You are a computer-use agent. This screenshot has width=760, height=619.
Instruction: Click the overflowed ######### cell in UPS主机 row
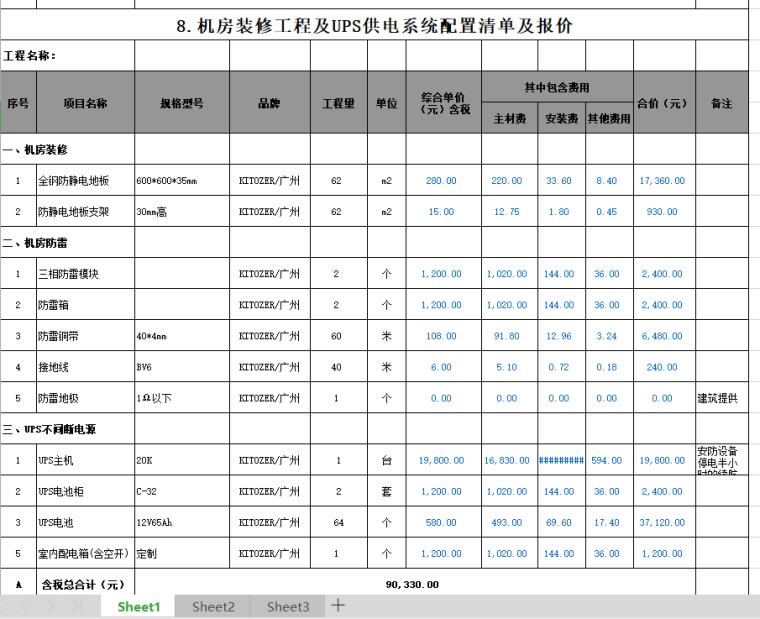(560, 460)
